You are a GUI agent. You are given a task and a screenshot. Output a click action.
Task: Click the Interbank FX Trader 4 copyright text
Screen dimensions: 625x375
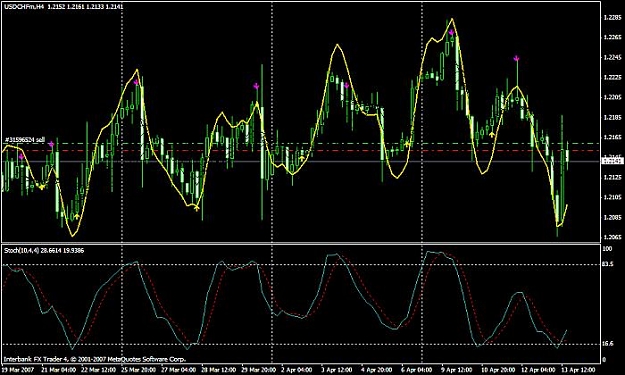[x=95, y=359]
